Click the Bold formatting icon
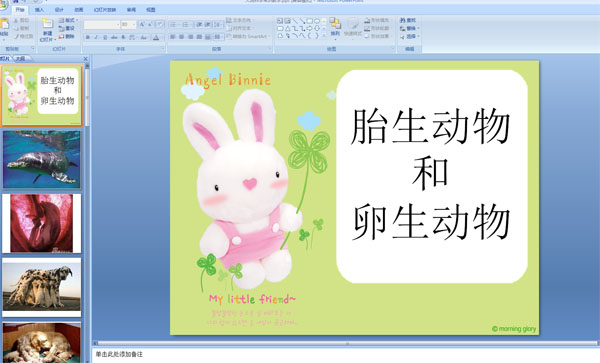 pyautogui.click(x=88, y=37)
